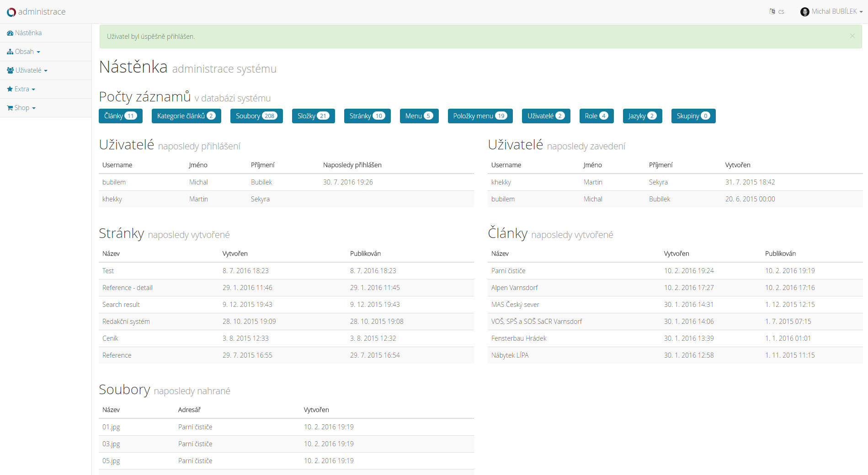Open the 01.jpg file link
Image resolution: width=868 pixels, height=475 pixels.
click(x=111, y=427)
